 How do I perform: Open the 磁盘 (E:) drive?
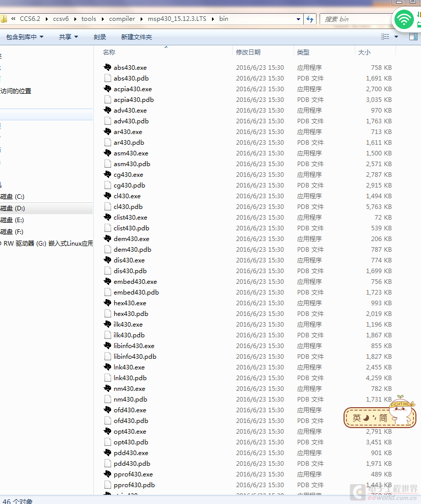coord(12,220)
